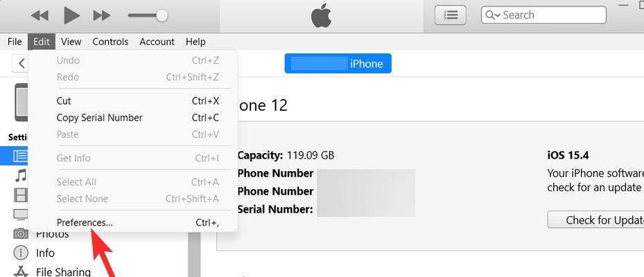Open the Photos camera icon
This screenshot has width=644, height=277.
click(x=21, y=233)
